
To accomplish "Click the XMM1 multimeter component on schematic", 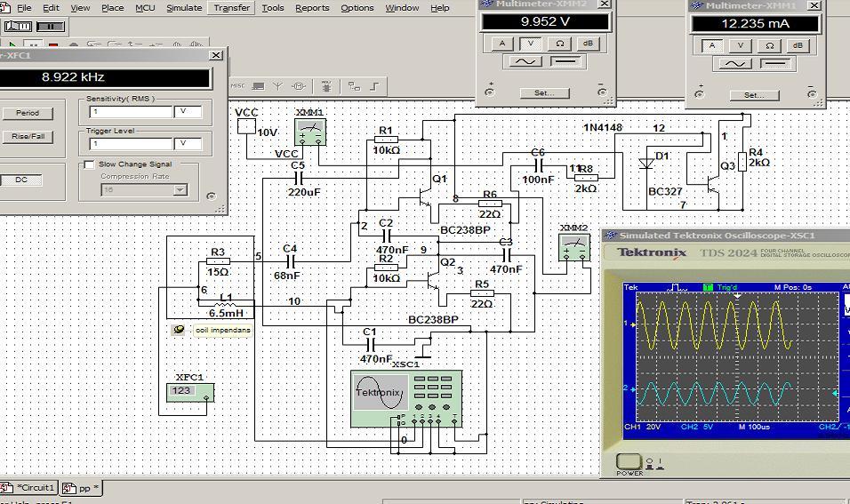I will [310, 132].
